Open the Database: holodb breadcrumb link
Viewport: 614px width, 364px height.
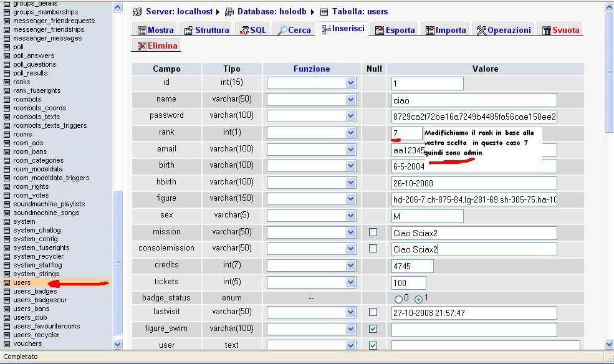(272, 12)
